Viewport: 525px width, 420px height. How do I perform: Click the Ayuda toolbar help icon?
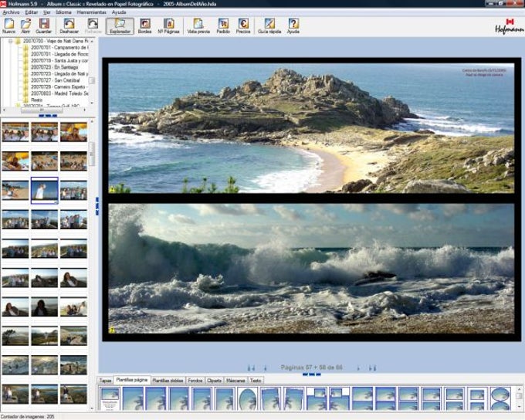click(x=293, y=25)
